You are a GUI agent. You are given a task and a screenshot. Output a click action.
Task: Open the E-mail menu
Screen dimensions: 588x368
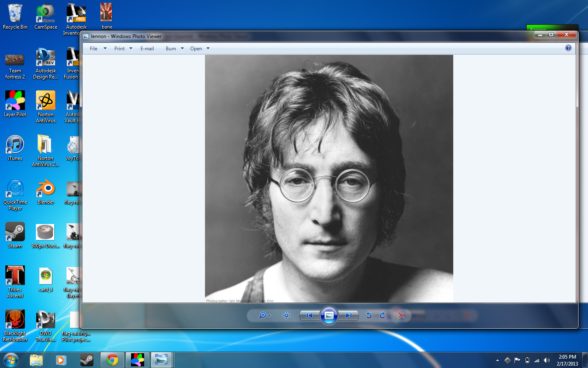147,48
